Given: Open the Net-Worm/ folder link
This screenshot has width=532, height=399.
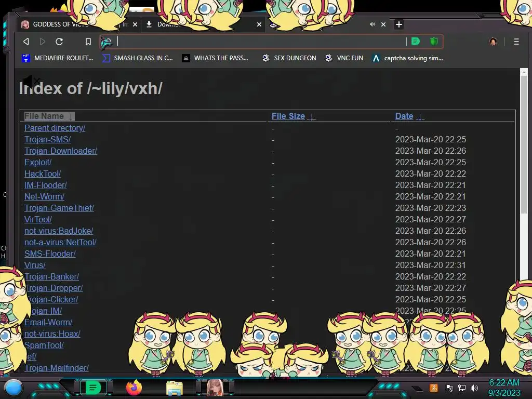Looking at the screenshot, I should (x=45, y=196).
